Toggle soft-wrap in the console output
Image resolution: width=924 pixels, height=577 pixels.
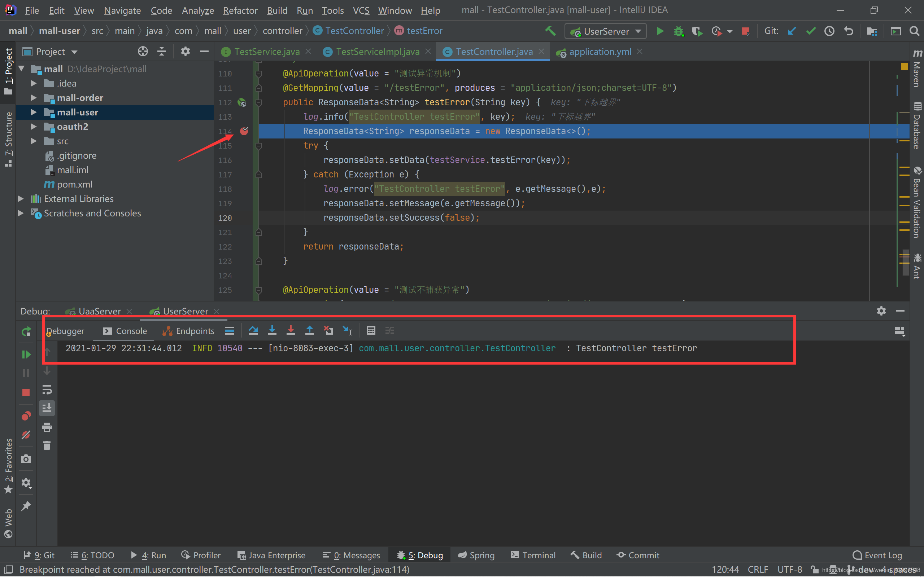coord(47,390)
